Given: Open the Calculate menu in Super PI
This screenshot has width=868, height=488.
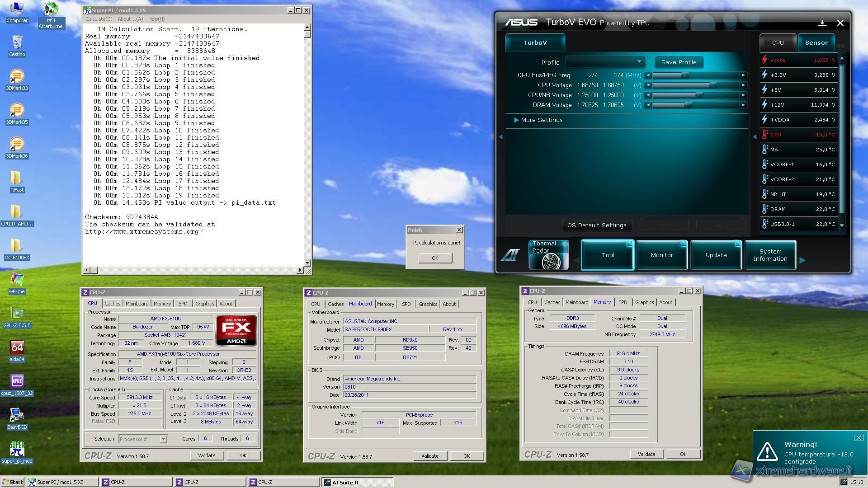Looking at the screenshot, I should pos(99,19).
